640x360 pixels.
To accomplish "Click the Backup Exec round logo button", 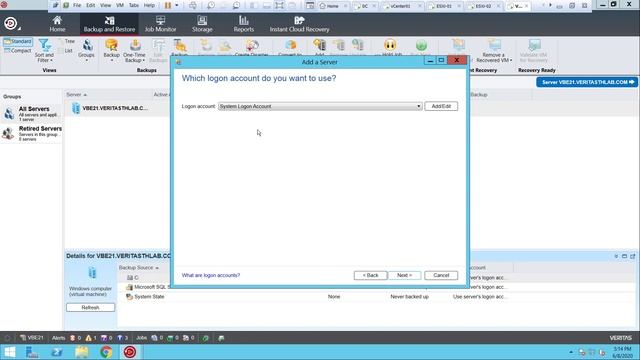I will 10,24.
